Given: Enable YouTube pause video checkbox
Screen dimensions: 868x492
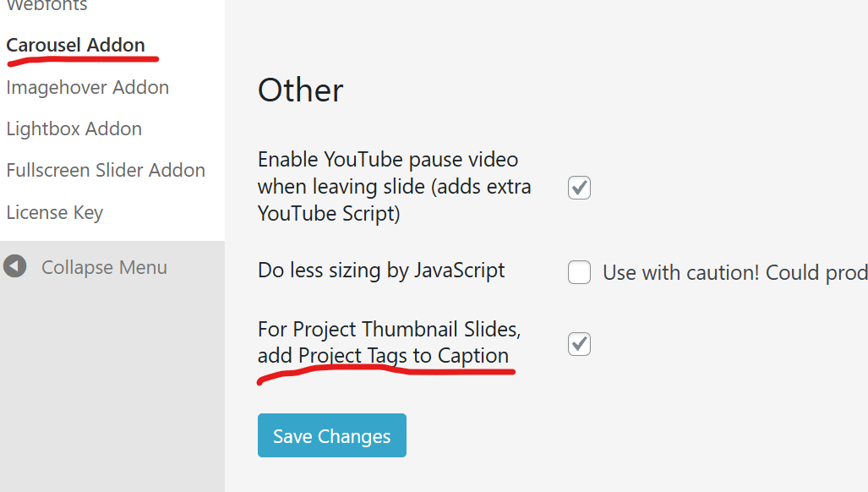Looking at the screenshot, I should tap(579, 188).
